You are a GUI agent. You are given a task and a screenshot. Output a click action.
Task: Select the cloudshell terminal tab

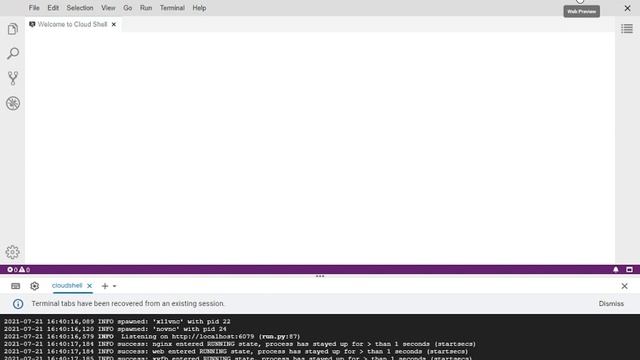coord(67,286)
